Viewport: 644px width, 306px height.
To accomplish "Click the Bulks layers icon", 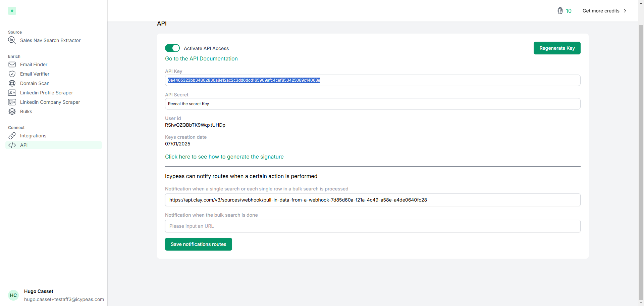I will [12, 112].
